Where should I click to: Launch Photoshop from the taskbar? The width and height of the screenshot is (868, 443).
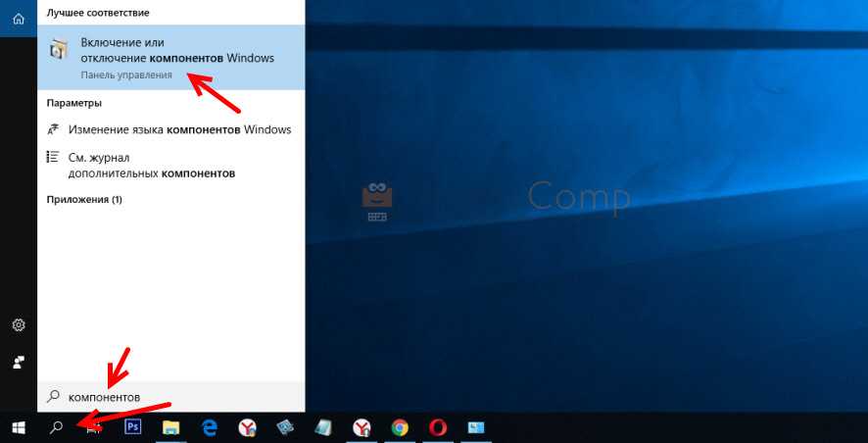133,427
